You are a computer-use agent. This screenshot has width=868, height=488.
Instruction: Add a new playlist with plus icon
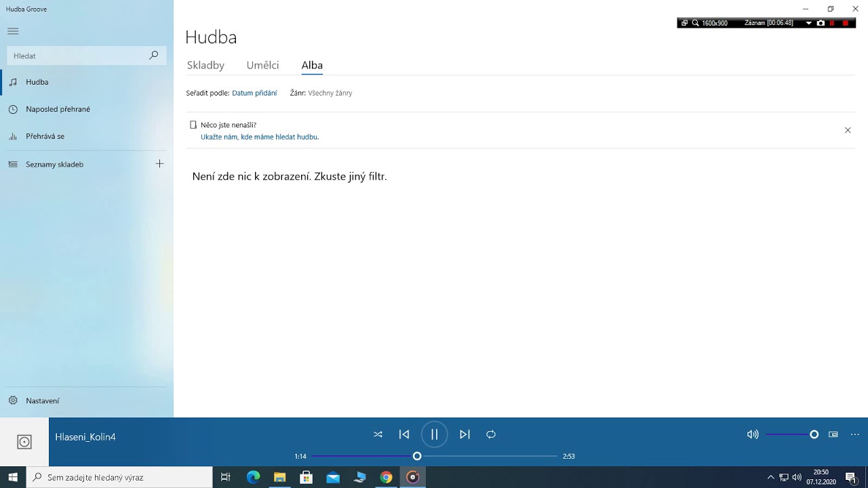160,164
